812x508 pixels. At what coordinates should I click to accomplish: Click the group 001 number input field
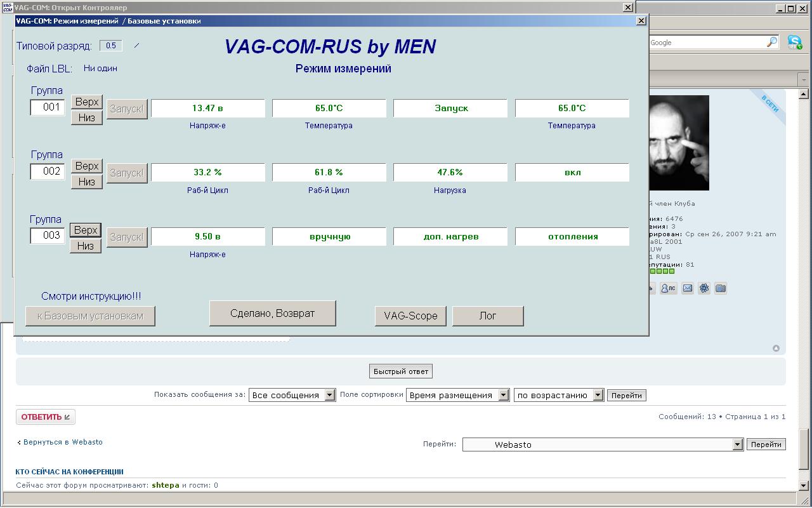(x=48, y=107)
